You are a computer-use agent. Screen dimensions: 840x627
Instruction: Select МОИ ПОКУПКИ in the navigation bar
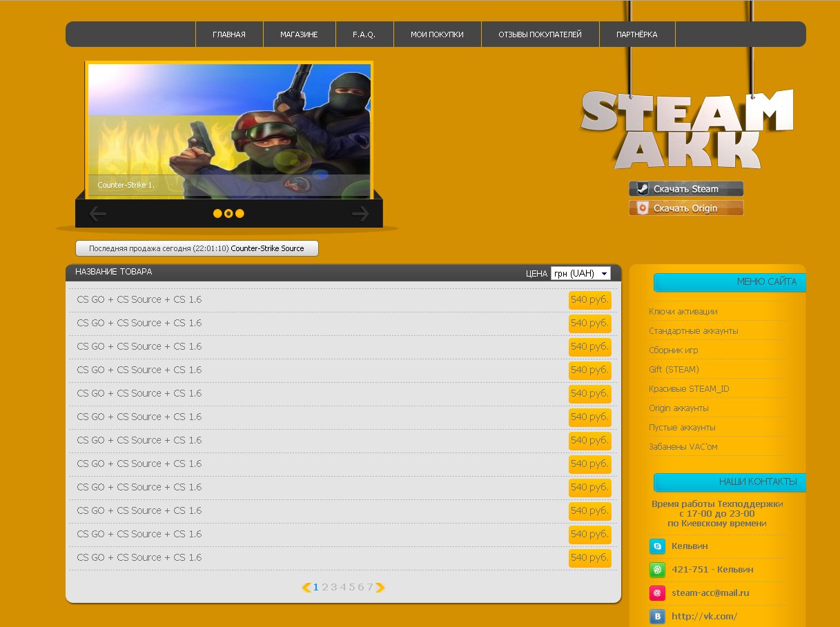click(437, 34)
